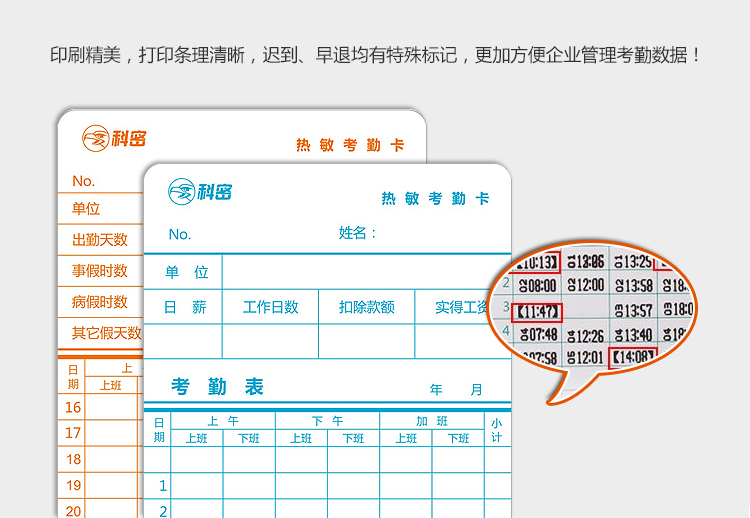Click the 上午 header in attendance table
The height and width of the screenshot is (518, 750).
(222, 421)
